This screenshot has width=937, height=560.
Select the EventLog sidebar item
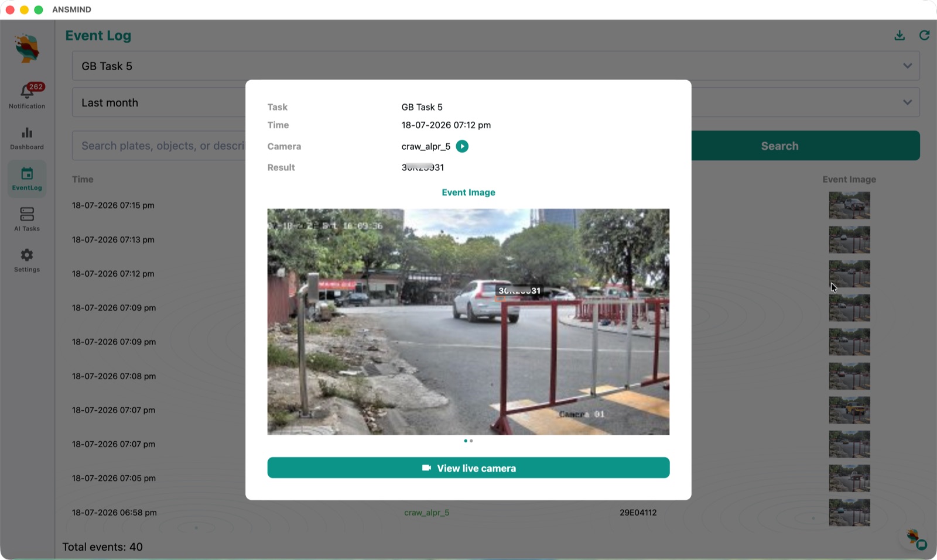(27, 178)
